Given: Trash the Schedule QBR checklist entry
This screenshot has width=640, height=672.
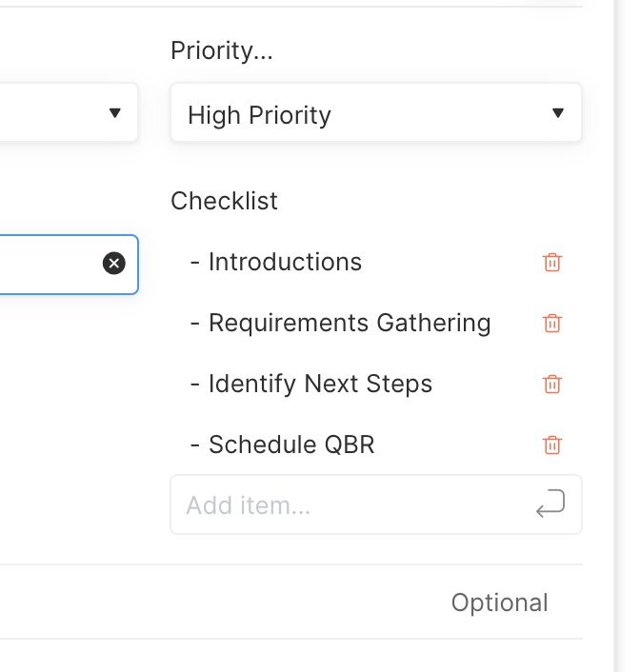Looking at the screenshot, I should [x=552, y=445].
